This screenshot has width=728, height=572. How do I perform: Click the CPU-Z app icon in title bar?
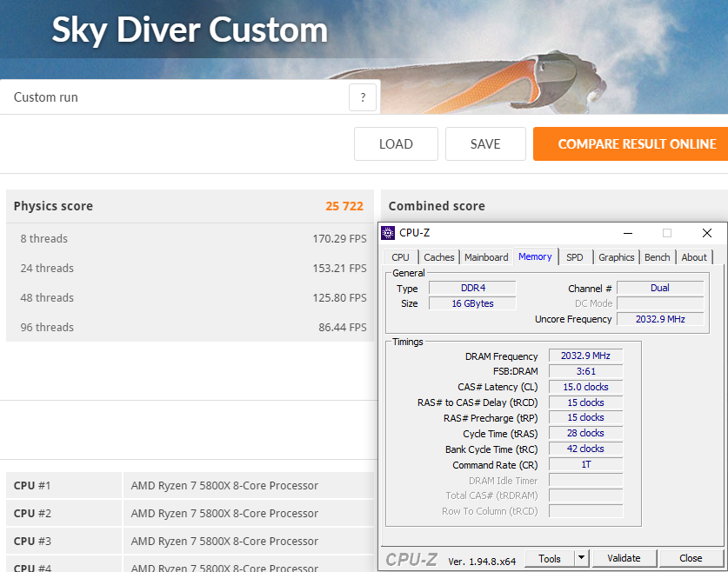(388, 233)
